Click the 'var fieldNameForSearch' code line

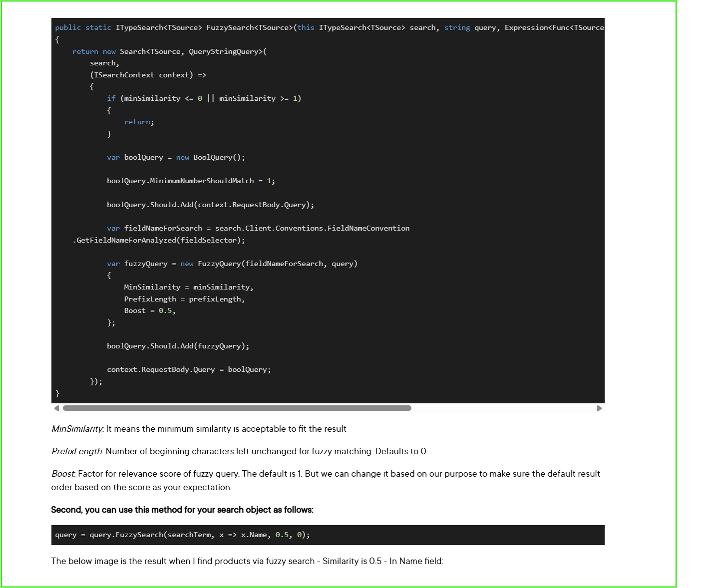[258, 228]
